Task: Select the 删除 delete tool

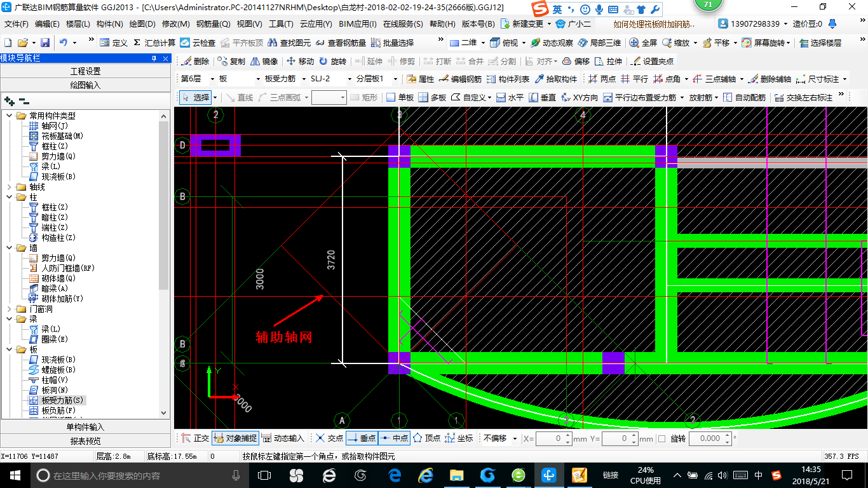Action: tap(195, 61)
